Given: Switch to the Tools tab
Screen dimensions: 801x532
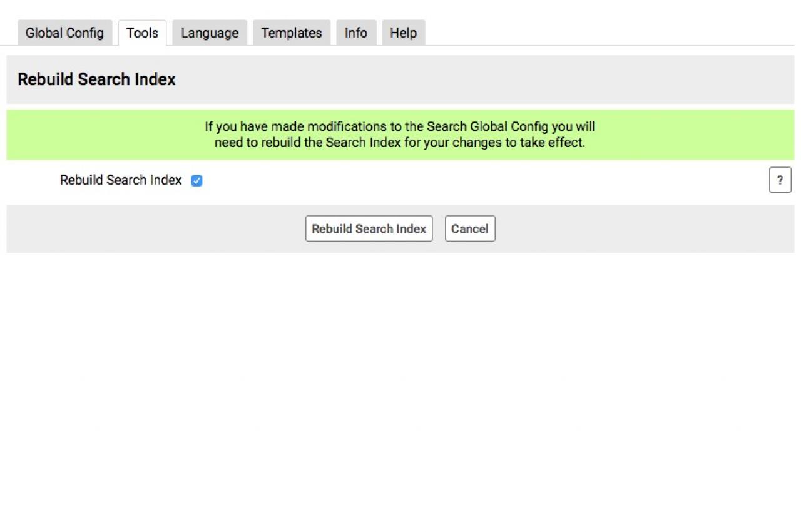Looking at the screenshot, I should point(142,33).
